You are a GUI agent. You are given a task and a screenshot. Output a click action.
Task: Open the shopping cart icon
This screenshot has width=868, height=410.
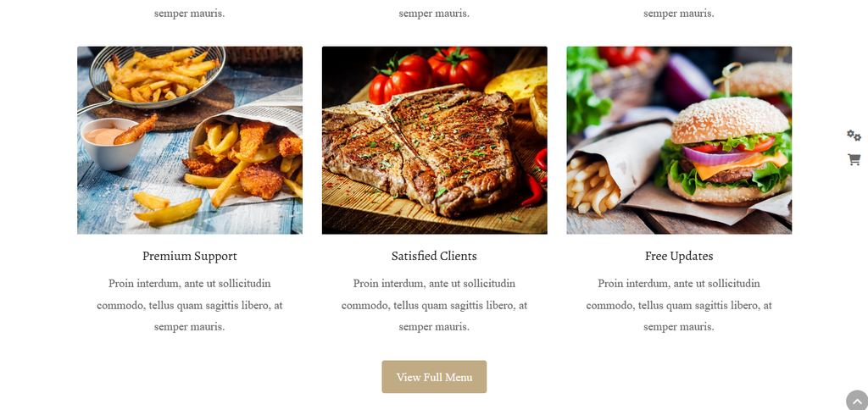coord(854,160)
